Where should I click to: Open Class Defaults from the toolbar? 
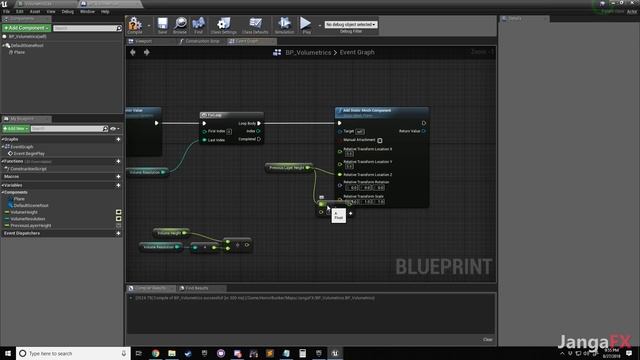255,24
